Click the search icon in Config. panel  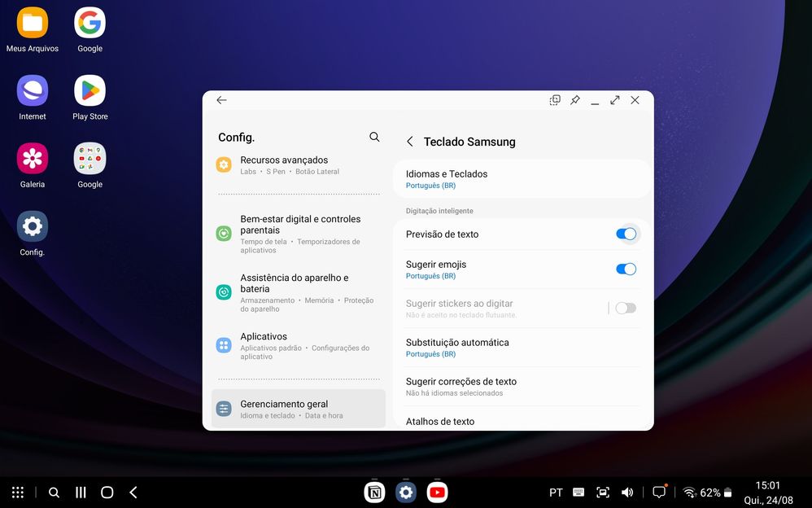(374, 137)
